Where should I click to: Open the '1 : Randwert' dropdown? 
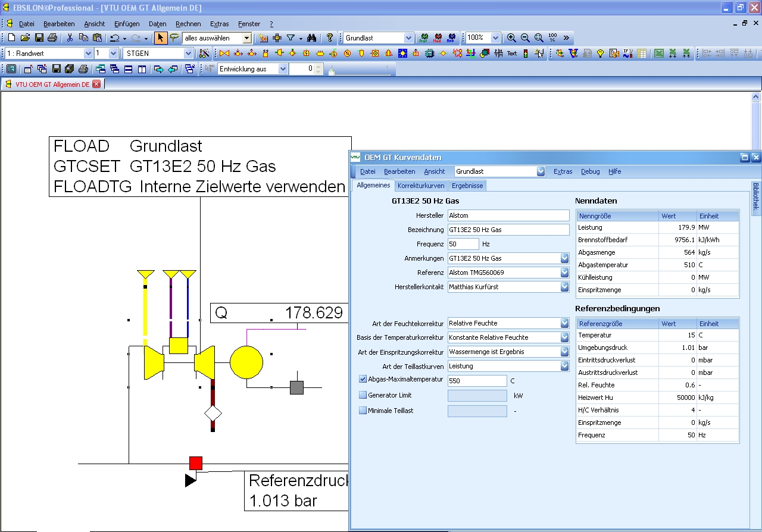(x=88, y=54)
